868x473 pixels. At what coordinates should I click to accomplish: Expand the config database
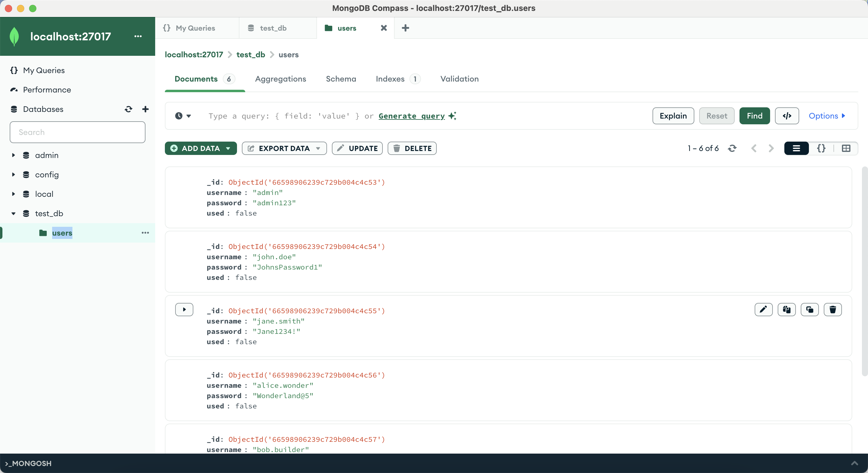13,175
